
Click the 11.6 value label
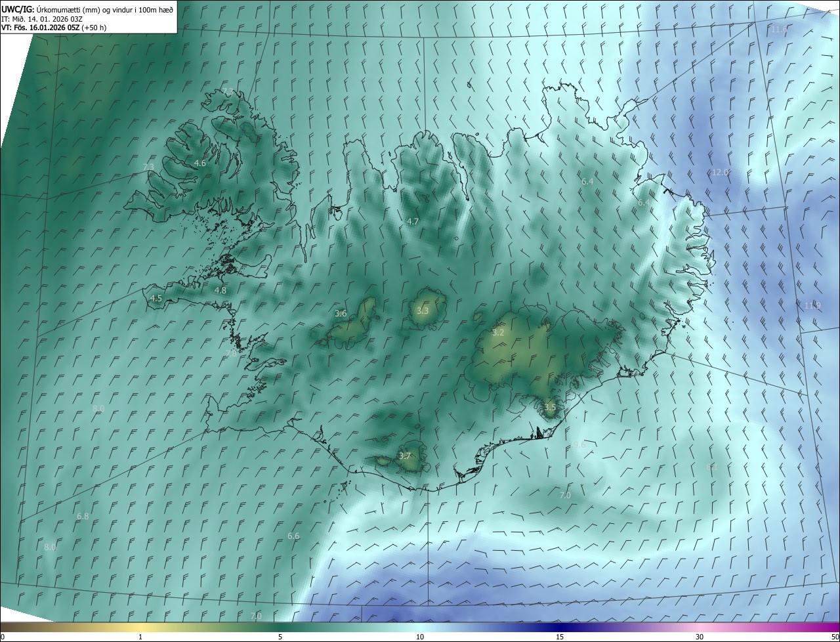780,30
